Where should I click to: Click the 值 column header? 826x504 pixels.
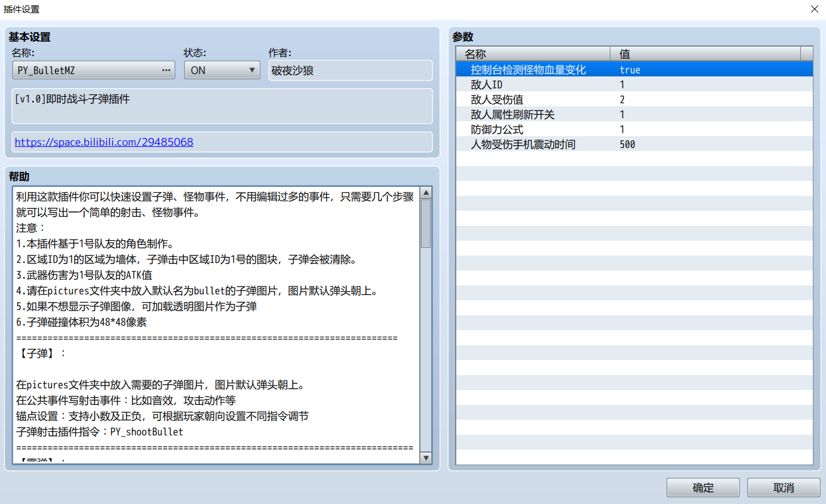tap(705, 54)
